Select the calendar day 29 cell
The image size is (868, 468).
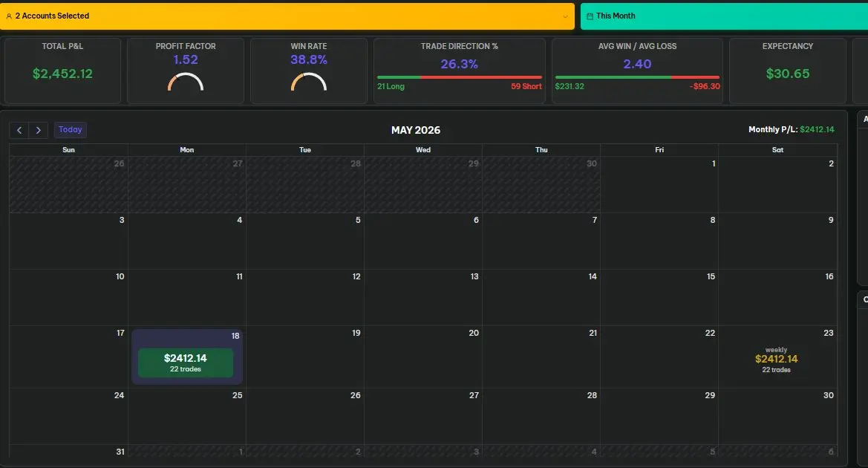click(659, 416)
